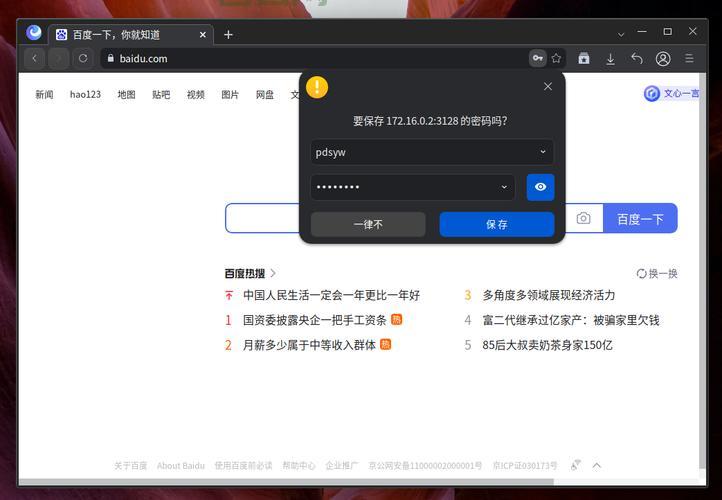
Task: Click the yellow warning icon in popup
Action: pyautogui.click(x=317, y=87)
